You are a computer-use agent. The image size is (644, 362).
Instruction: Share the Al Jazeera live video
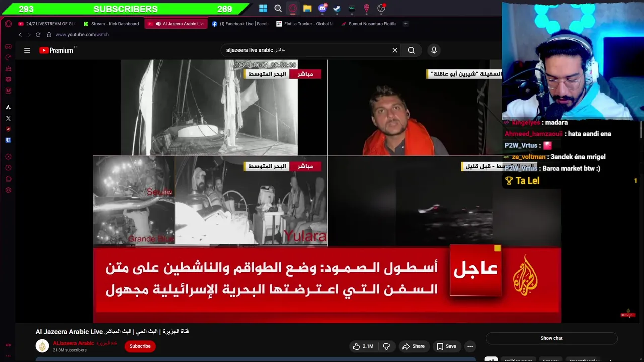[414, 346]
